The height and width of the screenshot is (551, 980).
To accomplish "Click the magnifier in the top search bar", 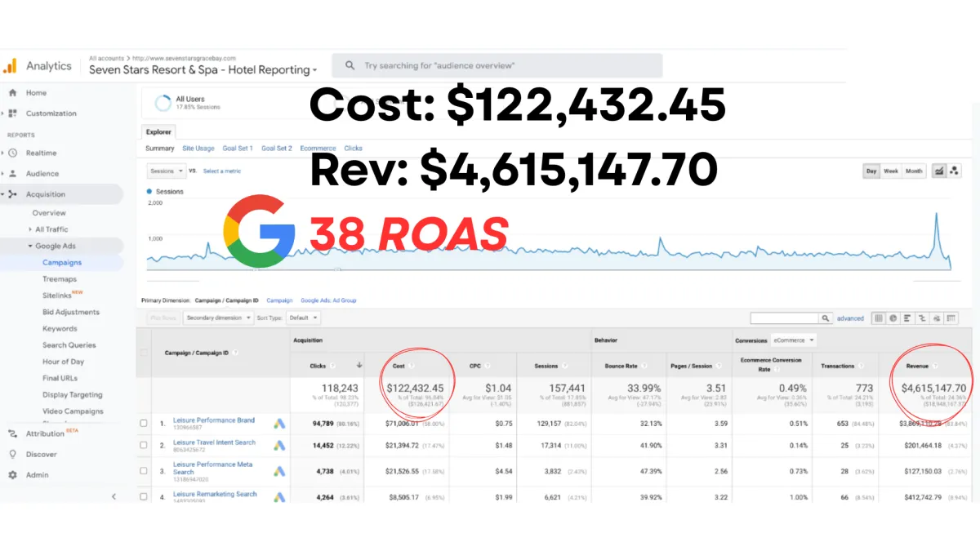I will pos(350,65).
